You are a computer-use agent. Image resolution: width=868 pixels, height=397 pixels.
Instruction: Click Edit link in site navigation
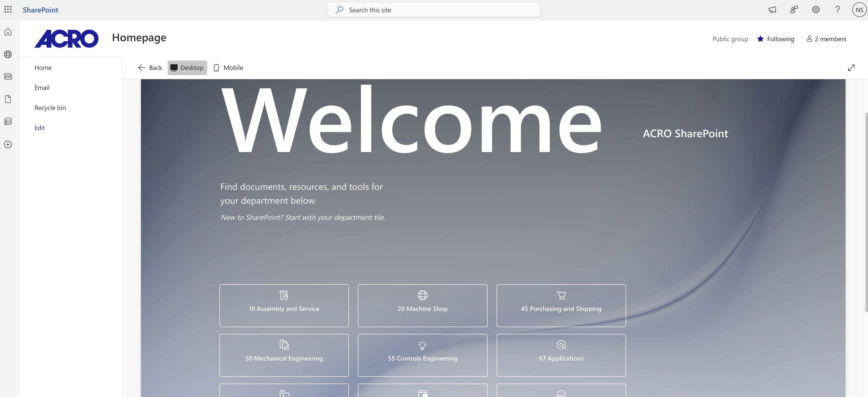pos(39,128)
